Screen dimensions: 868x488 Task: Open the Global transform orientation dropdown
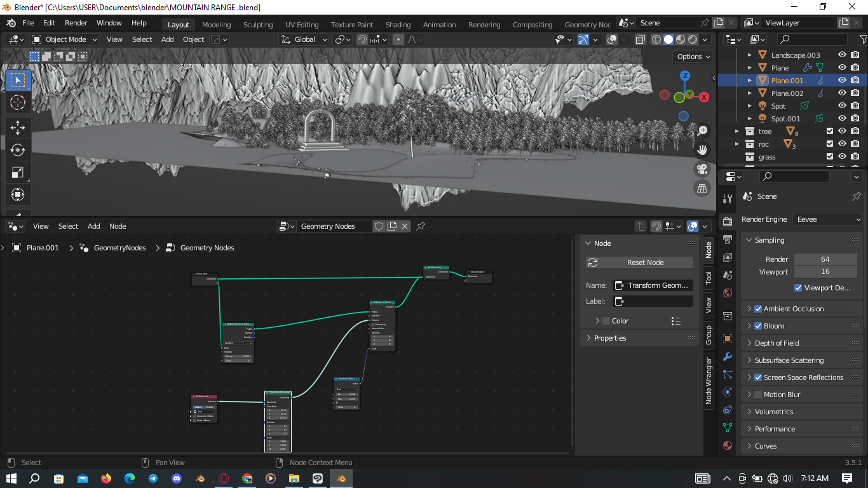pos(304,39)
